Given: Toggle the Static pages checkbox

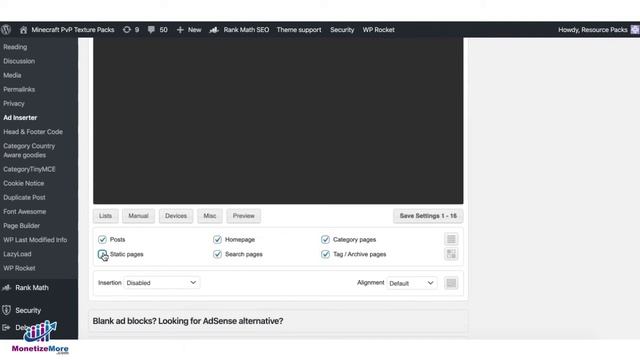Looking at the screenshot, I should click(102, 254).
